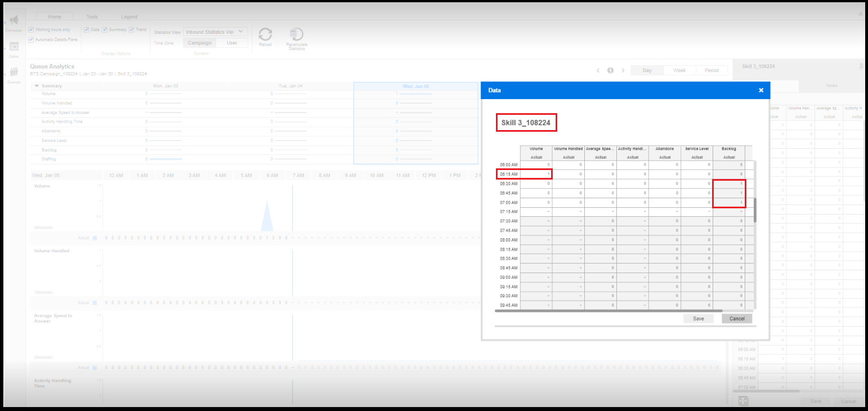Click the Backlog column header in the dialog

coord(729,149)
